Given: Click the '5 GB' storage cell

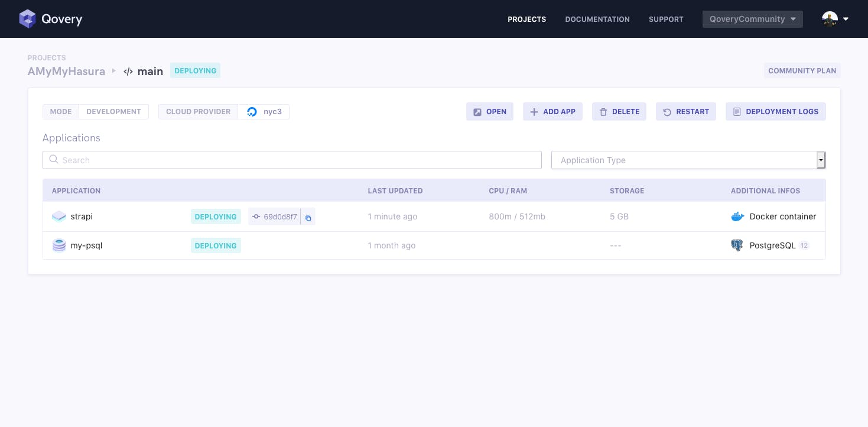Looking at the screenshot, I should [619, 216].
